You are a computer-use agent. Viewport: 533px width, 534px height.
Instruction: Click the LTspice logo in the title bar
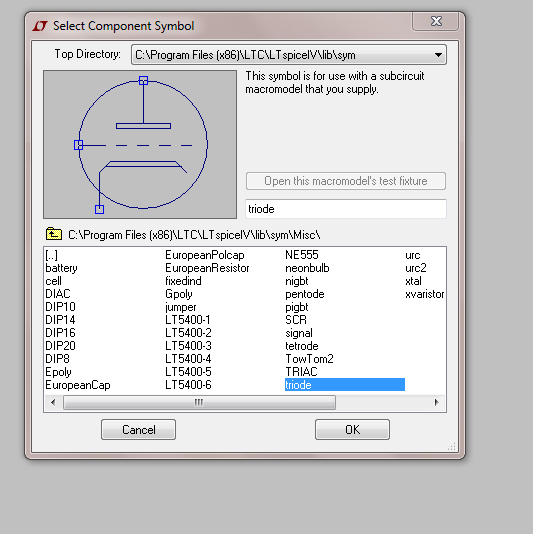click(x=40, y=26)
